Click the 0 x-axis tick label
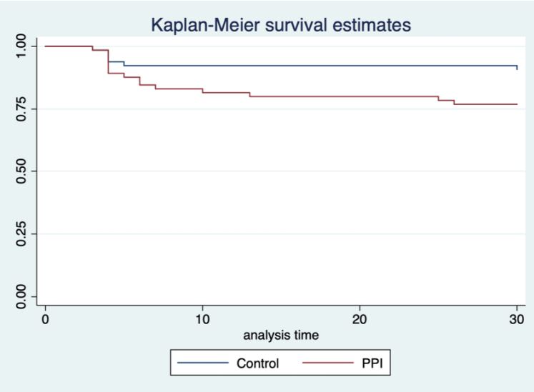This screenshot has width=534, height=392. click(x=45, y=318)
